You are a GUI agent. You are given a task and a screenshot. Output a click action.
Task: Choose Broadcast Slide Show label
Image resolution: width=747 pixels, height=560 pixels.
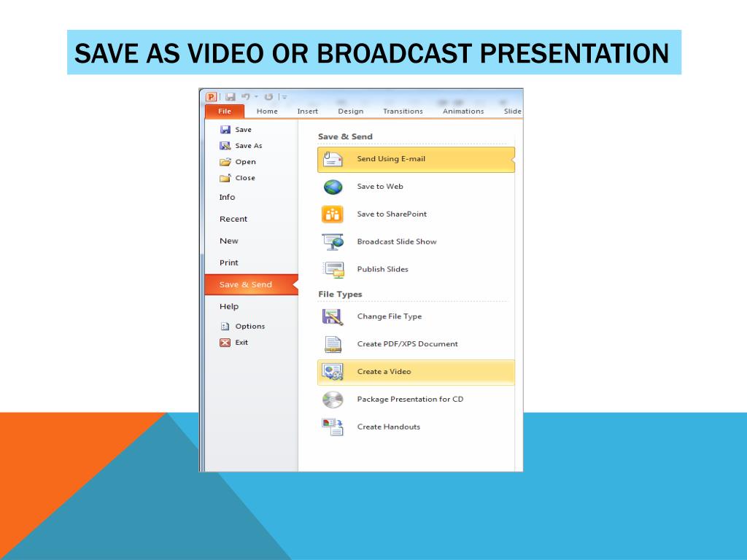pos(397,242)
